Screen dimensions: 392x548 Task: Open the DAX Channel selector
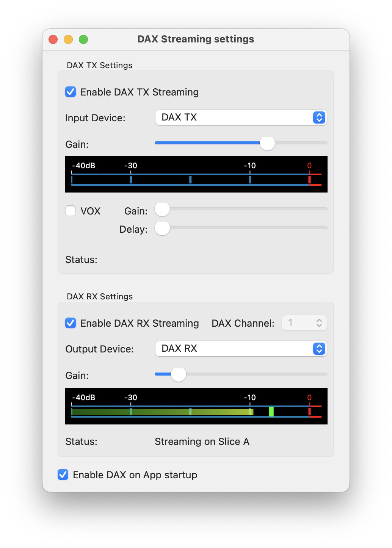304,323
